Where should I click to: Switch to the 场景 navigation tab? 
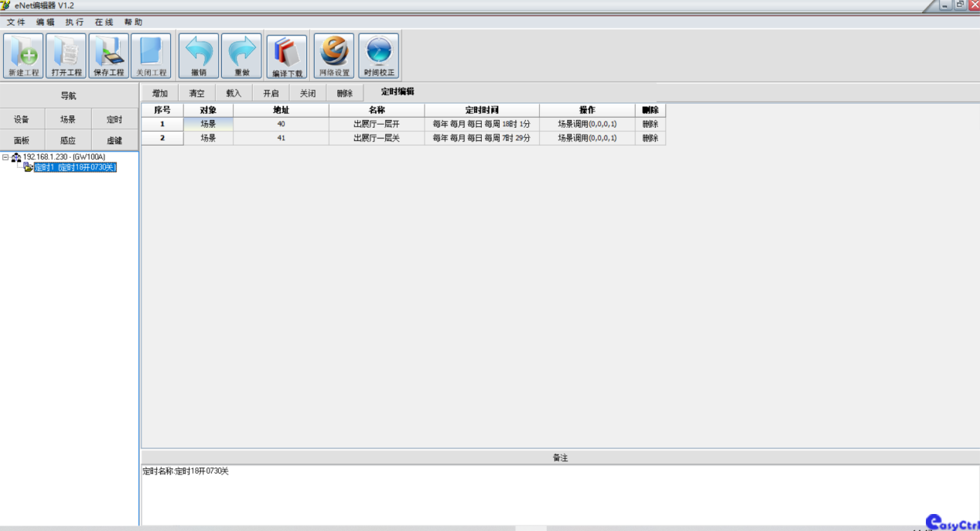pyautogui.click(x=68, y=119)
